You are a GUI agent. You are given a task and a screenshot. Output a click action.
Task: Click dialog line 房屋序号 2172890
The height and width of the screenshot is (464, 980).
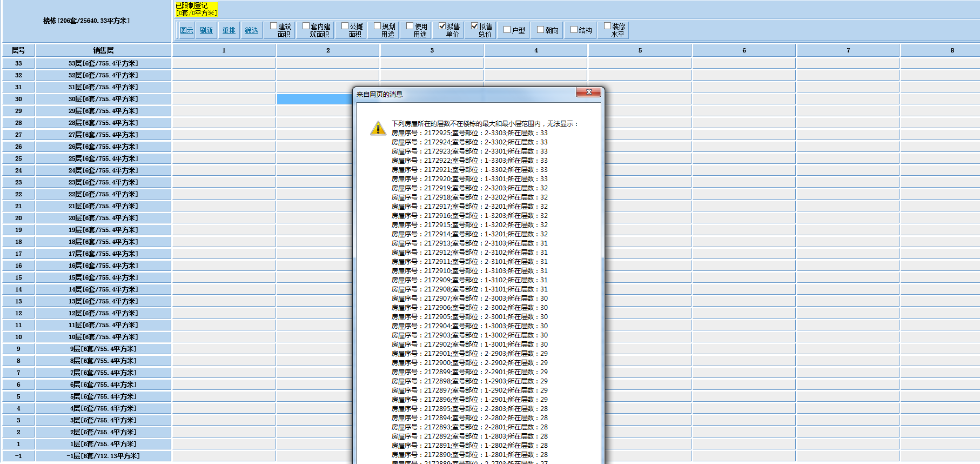[469, 455]
